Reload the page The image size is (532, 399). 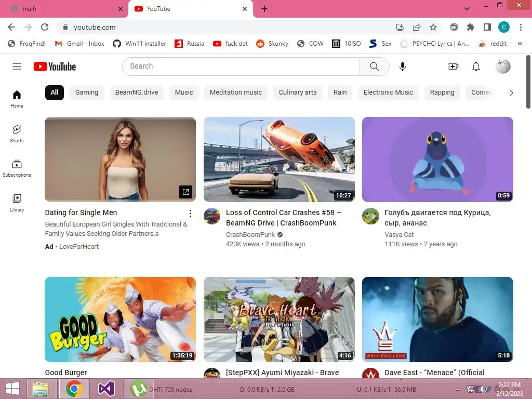tap(45, 27)
